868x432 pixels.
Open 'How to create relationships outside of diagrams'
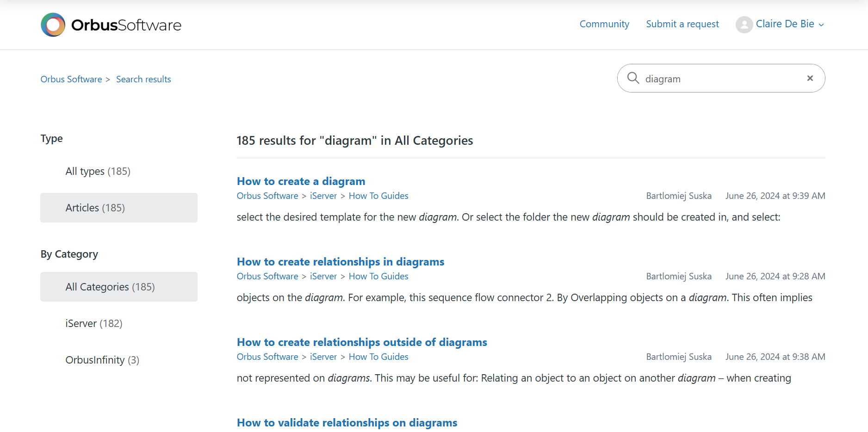361,342
